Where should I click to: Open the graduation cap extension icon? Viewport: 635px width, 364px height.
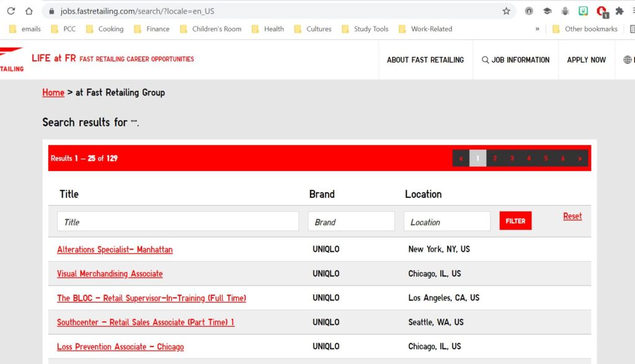[x=547, y=11]
